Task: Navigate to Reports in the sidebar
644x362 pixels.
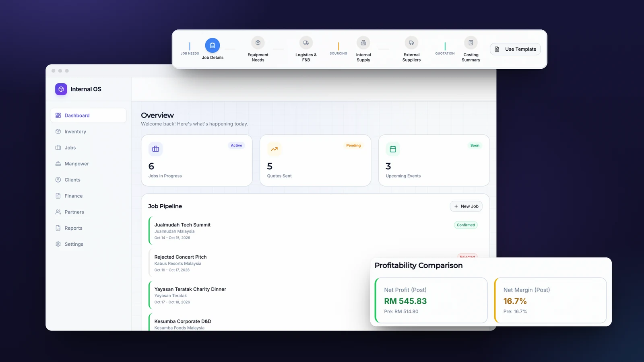Action: coord(88,228)
